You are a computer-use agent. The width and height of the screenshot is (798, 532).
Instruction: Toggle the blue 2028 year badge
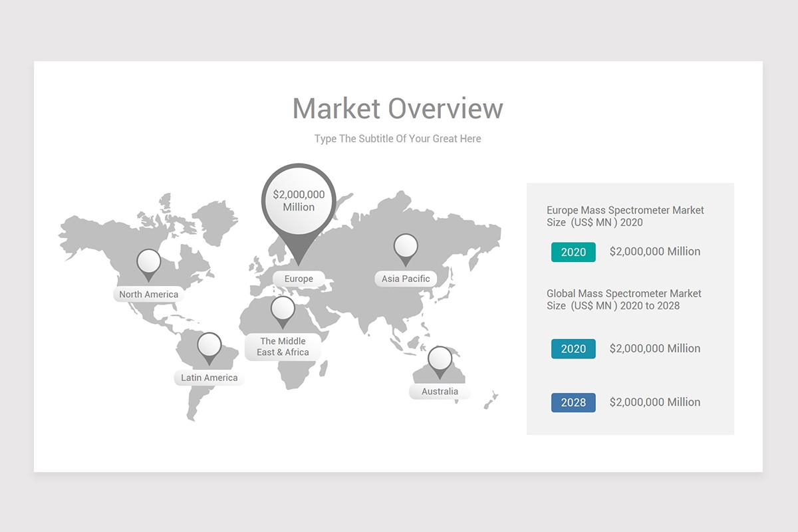click(x=573, y=402)
